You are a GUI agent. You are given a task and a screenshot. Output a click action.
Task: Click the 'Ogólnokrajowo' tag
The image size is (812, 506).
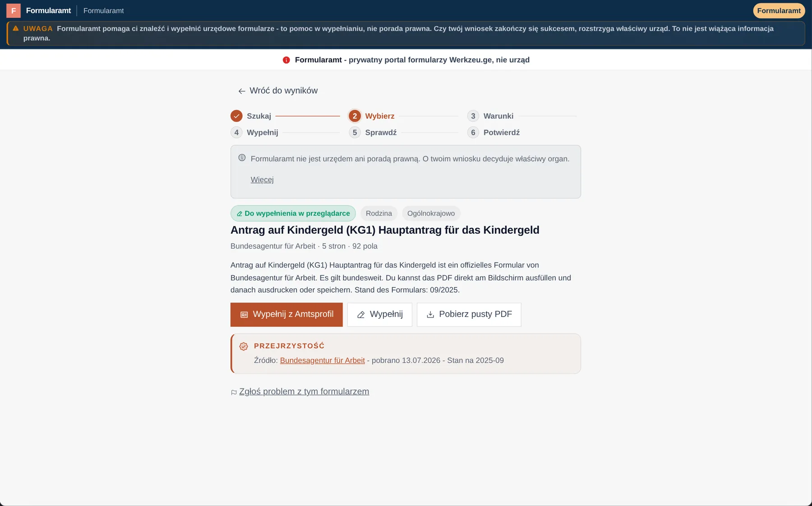coord(431,213)
